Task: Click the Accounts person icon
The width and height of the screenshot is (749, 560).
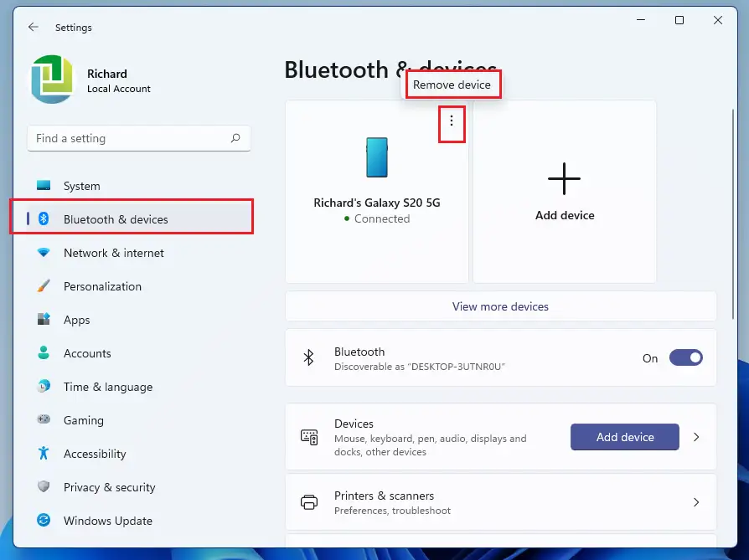Action: pos(44,352)
